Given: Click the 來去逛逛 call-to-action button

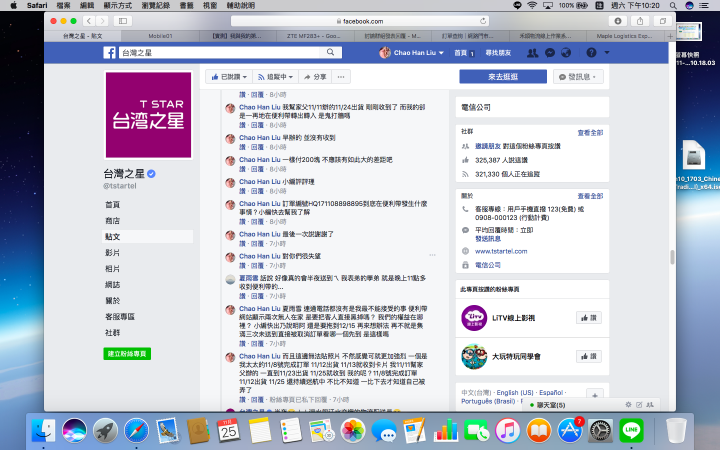Looking at the screenshot, I should [503, 77].
